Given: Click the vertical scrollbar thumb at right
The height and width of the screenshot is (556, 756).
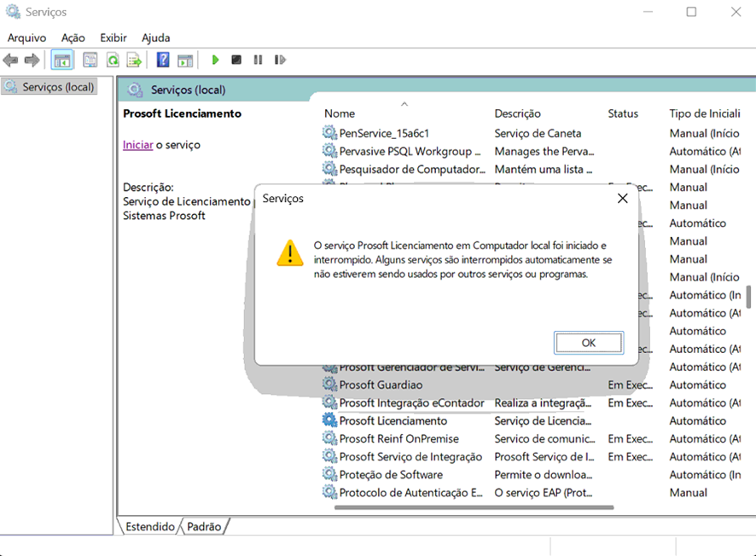Looking at the screenshot, I should [x=748, y=297].
